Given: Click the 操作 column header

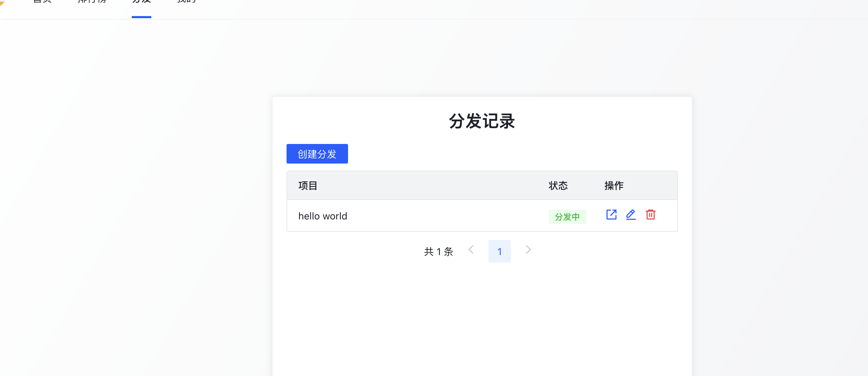Looking at the screenshot, I should click(x=614, y=186).
